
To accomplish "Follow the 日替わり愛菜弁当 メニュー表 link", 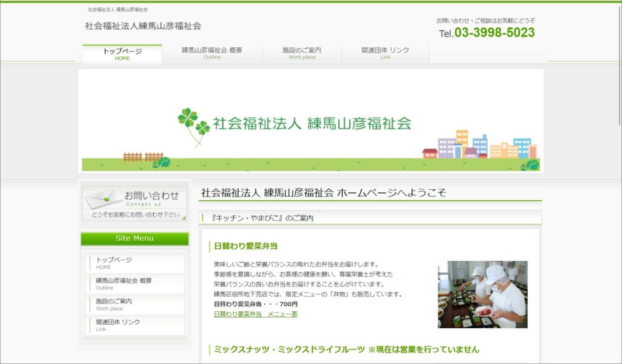I will 256,314.
